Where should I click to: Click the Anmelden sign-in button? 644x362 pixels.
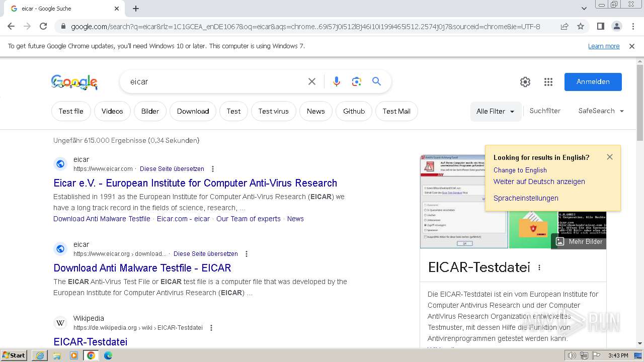(x=593, y=82)
